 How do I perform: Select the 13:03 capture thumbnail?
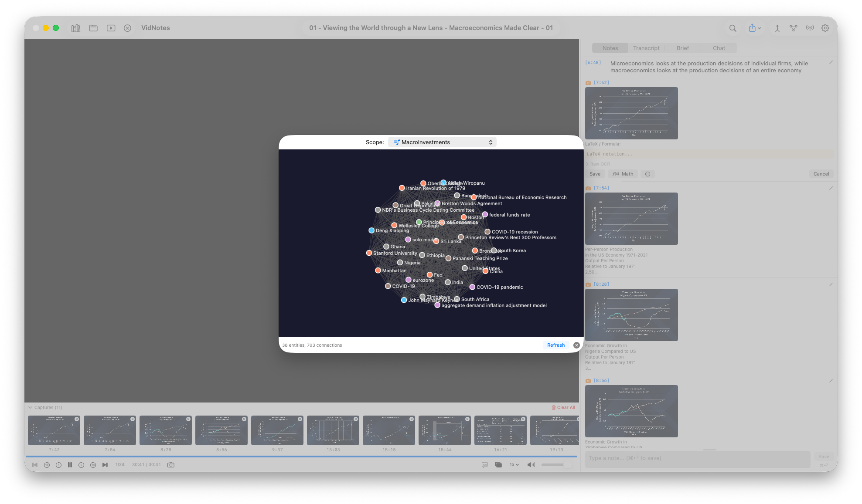[333, 430]
